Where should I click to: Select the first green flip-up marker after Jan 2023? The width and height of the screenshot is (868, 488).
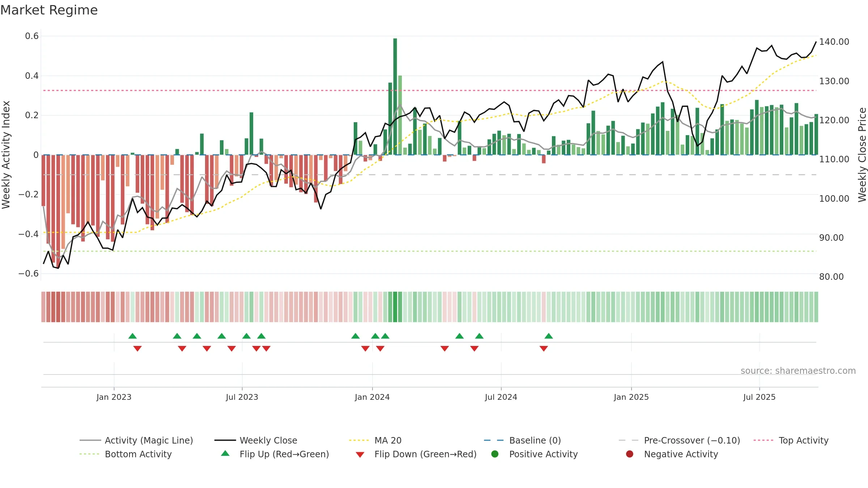point(132,336)
